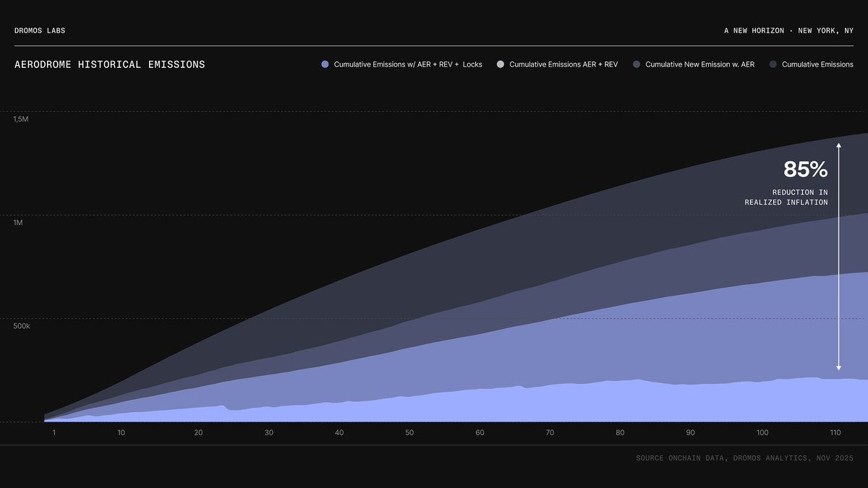Click the NOV 2025 source caption
Screen dimensions: 868x488
[836, 458]
